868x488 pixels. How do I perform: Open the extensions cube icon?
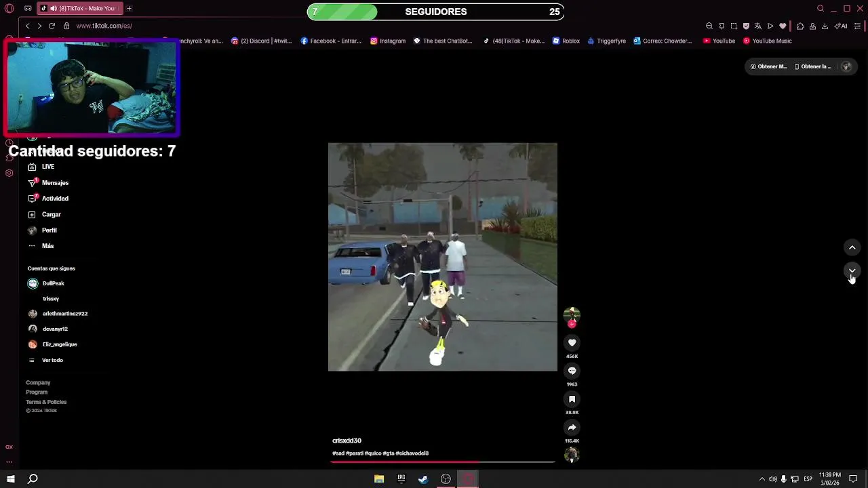tap(800, 26)
